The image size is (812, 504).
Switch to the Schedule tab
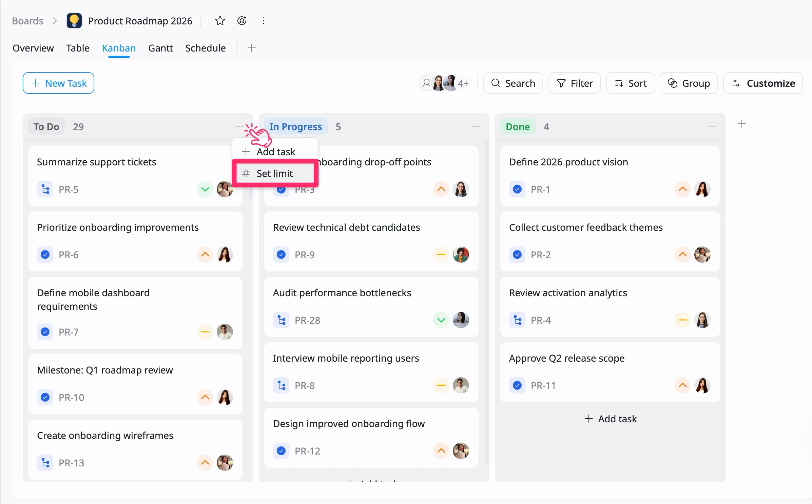(205, 48)
